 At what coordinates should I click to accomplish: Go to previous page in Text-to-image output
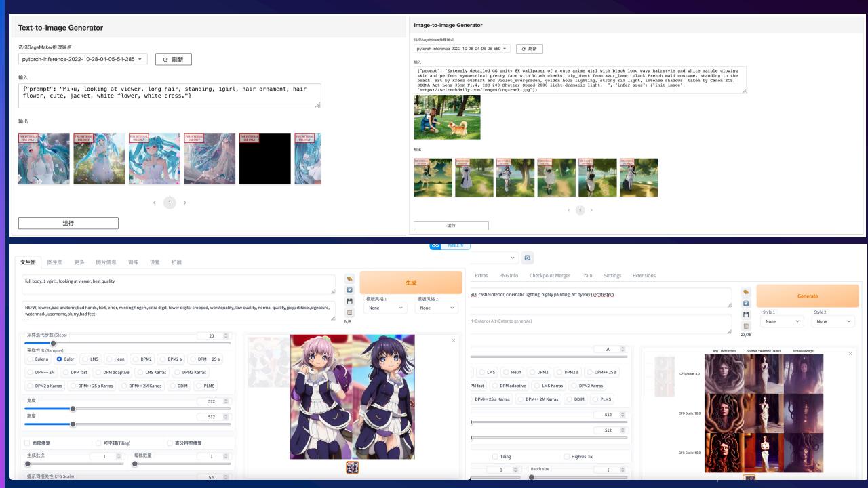click(155, 203)
